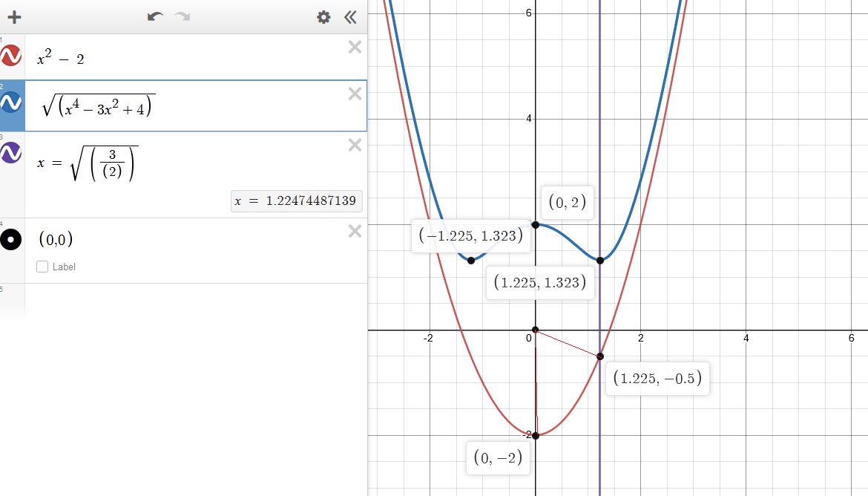Viewport: 868px width, 496px height.
Task: Select the (0, −2) vertex label
Action: click(x=498, y=458)
